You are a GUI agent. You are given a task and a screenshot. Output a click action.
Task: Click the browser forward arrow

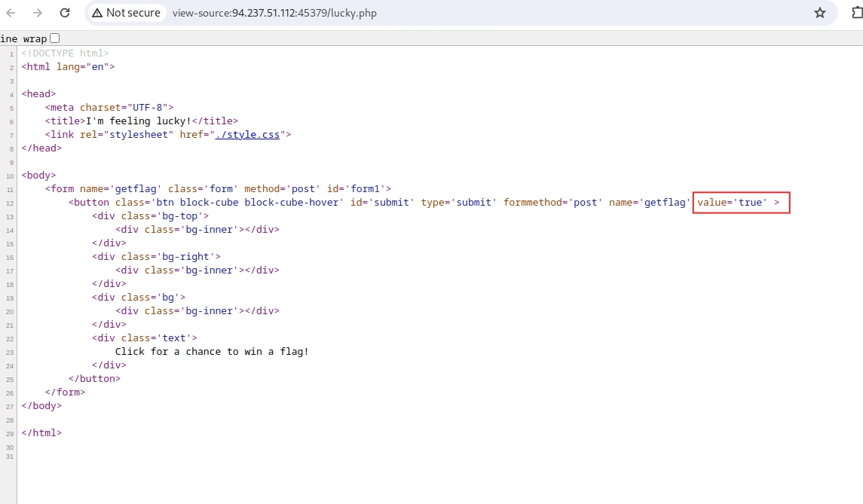tap(38, 13)
